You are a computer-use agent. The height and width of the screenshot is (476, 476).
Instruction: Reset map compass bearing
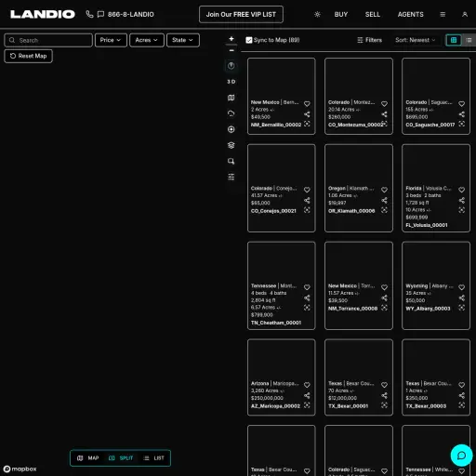(x=231, y=66)
